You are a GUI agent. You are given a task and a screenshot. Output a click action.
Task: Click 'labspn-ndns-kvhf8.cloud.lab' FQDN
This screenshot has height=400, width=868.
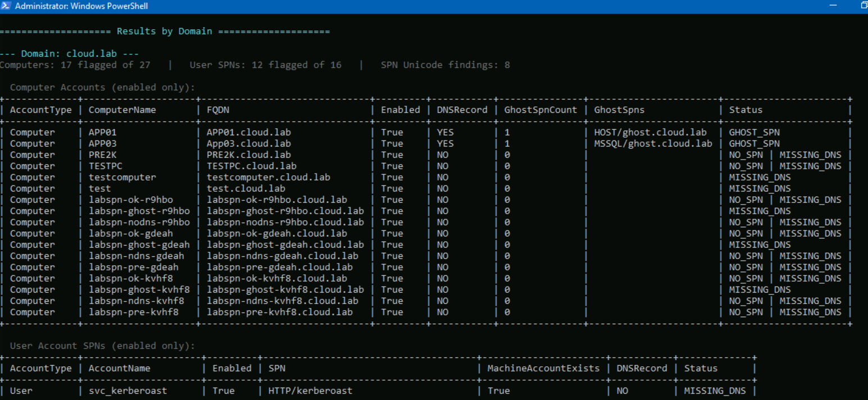(x=282, y=301)
